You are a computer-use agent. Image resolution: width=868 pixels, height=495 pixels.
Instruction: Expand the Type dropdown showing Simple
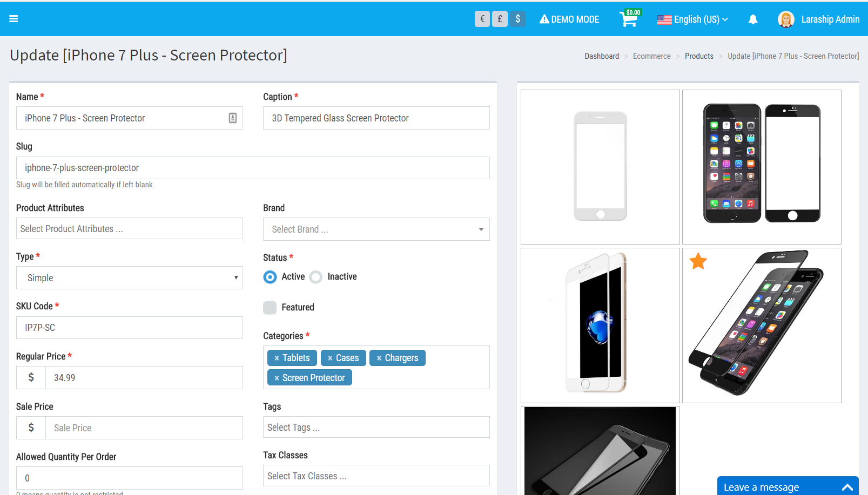click(x=129, y=278)
